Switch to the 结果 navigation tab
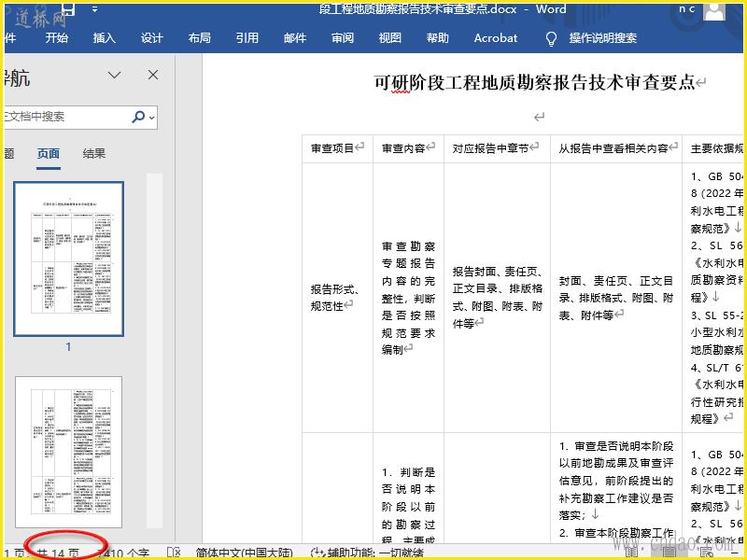The height and width of the screenshot is (560, 747). pyautogui.click(x=94, y=154)
